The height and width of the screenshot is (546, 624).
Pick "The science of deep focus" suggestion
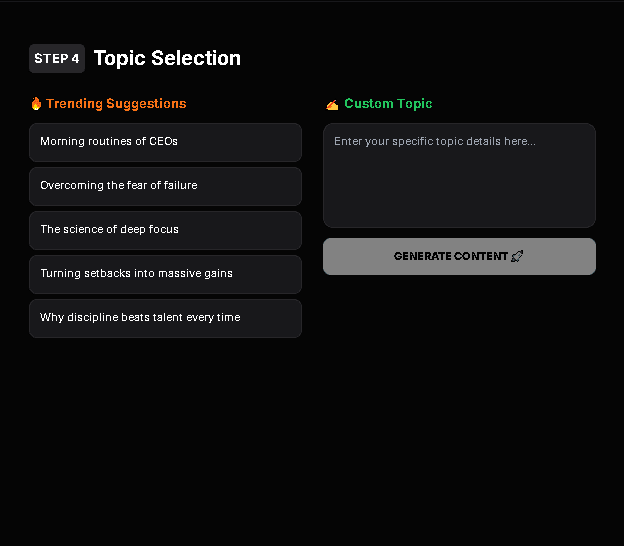[x=165, y=230]
